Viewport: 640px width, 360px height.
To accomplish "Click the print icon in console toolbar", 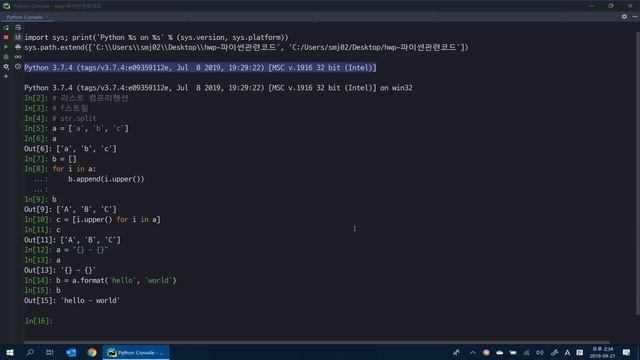I will click(x=18, y=47).
